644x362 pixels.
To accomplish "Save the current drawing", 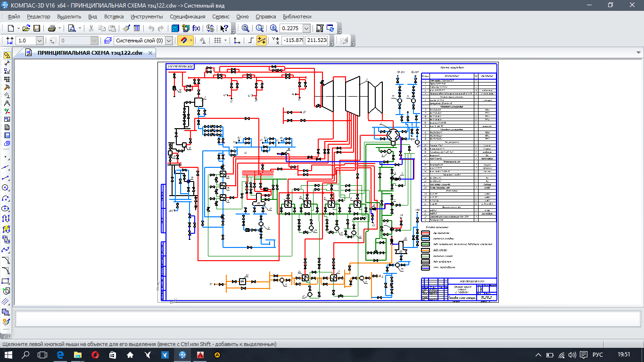I will point(37,28).
